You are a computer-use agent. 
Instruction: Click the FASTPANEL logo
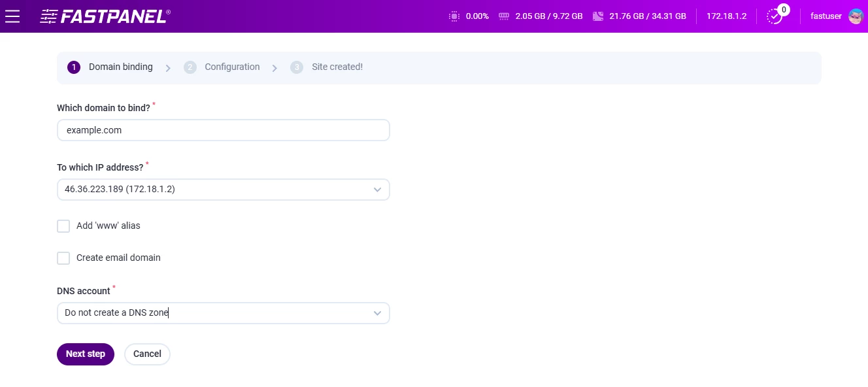(105, 16)
